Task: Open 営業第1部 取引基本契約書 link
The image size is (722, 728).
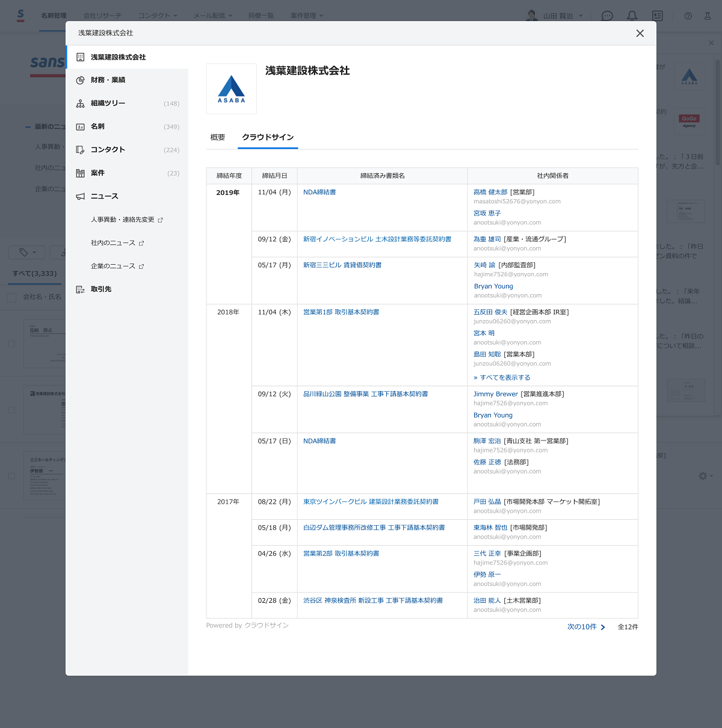Action: (x=341, y=312)
